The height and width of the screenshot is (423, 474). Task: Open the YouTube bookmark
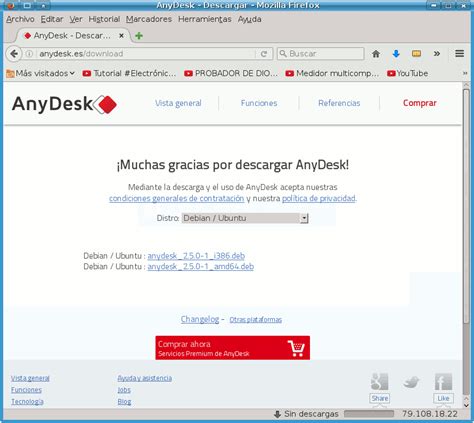click(407, 73)
